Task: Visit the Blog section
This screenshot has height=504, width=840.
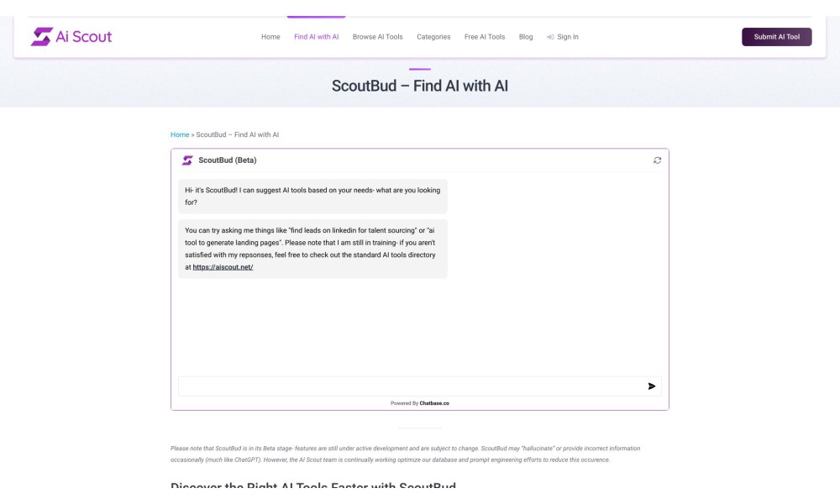Action: pos(526,37)
